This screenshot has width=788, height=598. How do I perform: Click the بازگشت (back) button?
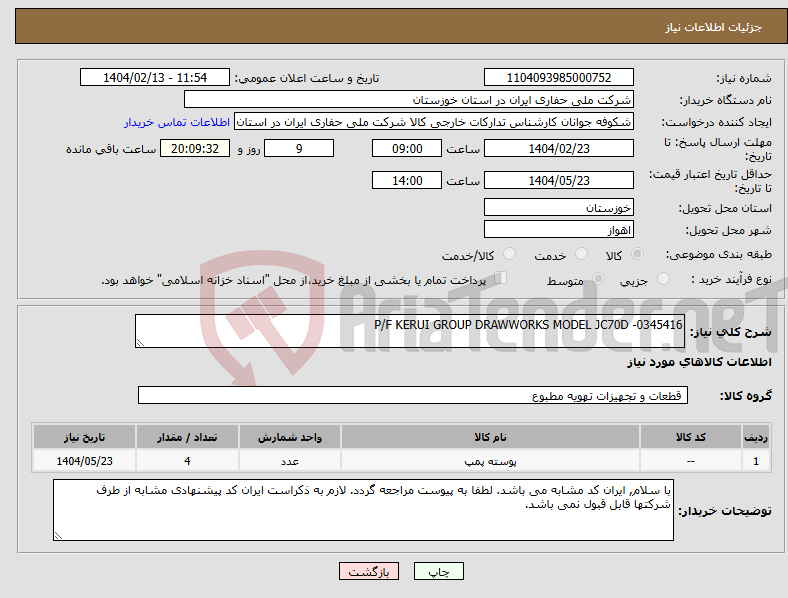(369, 571)
